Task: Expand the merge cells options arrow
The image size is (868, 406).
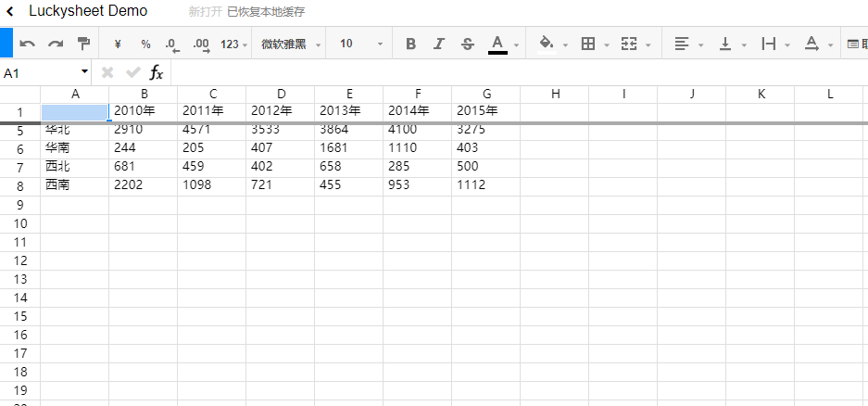Action: click(648, 44)
